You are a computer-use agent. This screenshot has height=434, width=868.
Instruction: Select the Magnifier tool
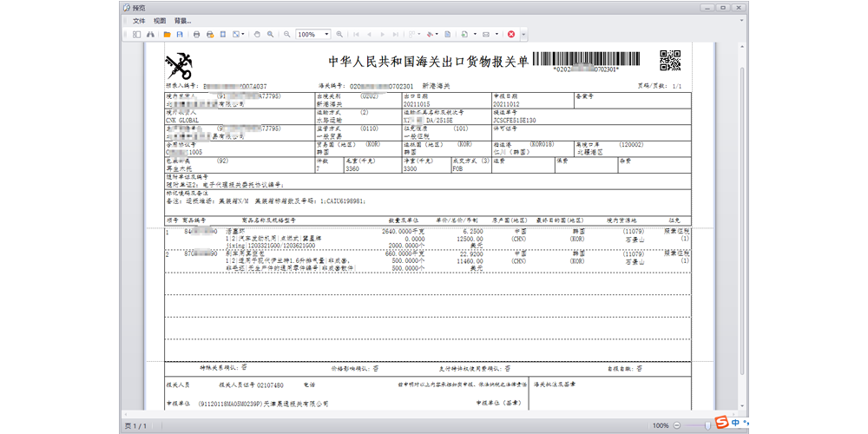pos(271,35)
